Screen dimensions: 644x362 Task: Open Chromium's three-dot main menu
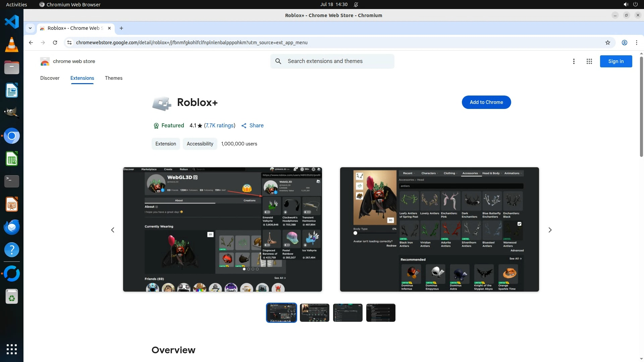click(x=636, y=43)
